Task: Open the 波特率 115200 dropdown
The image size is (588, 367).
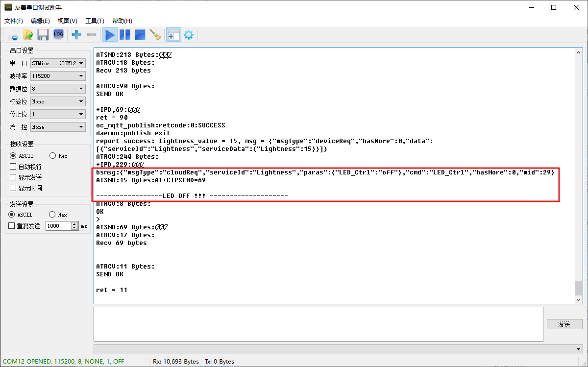Action: pyautogui.click(x=58, y=76)
